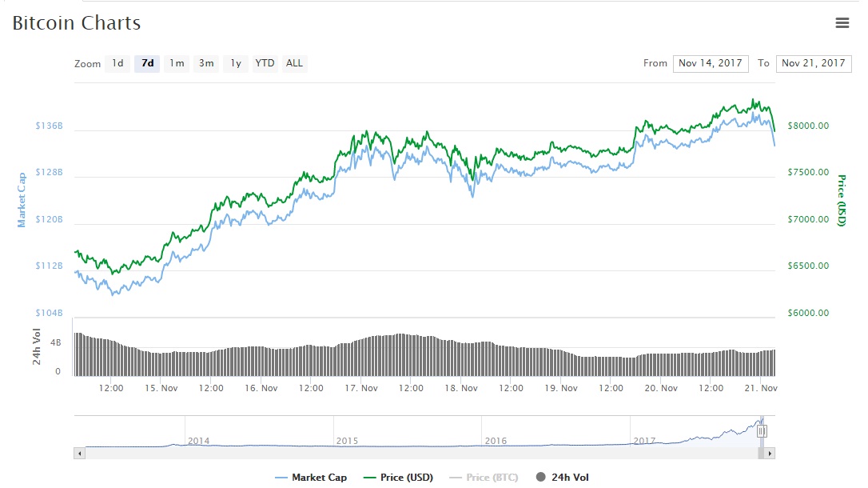This screenshot has height=488, width=868.
Task: Click the 24h Vol axis title
Action: click(x=37, y=346)
